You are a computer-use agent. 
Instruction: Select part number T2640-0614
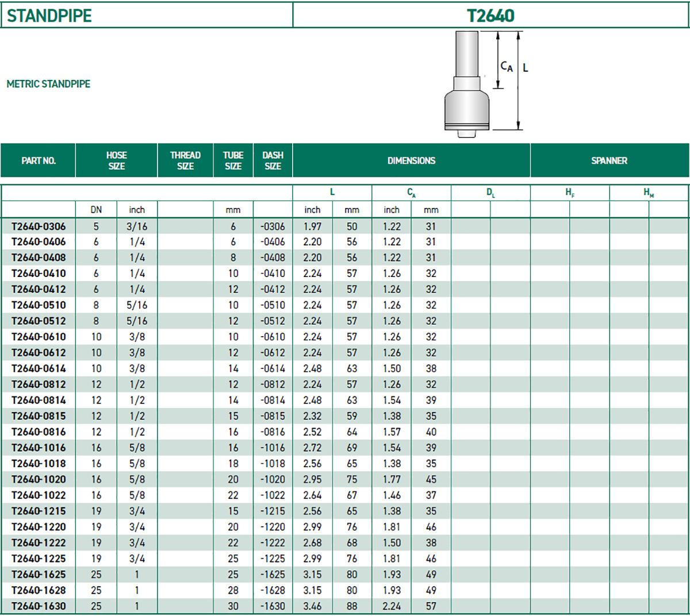[39, 368]
